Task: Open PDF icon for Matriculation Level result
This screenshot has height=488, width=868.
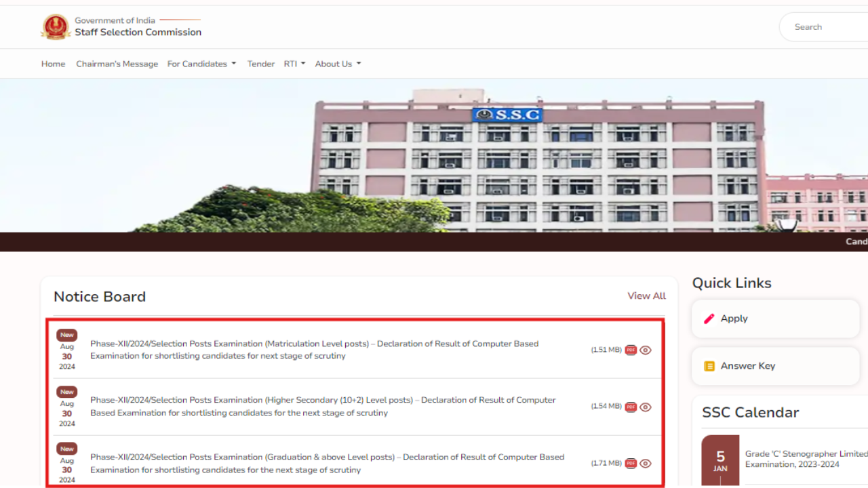Action: pyautogui.click(x=631, y=350)
